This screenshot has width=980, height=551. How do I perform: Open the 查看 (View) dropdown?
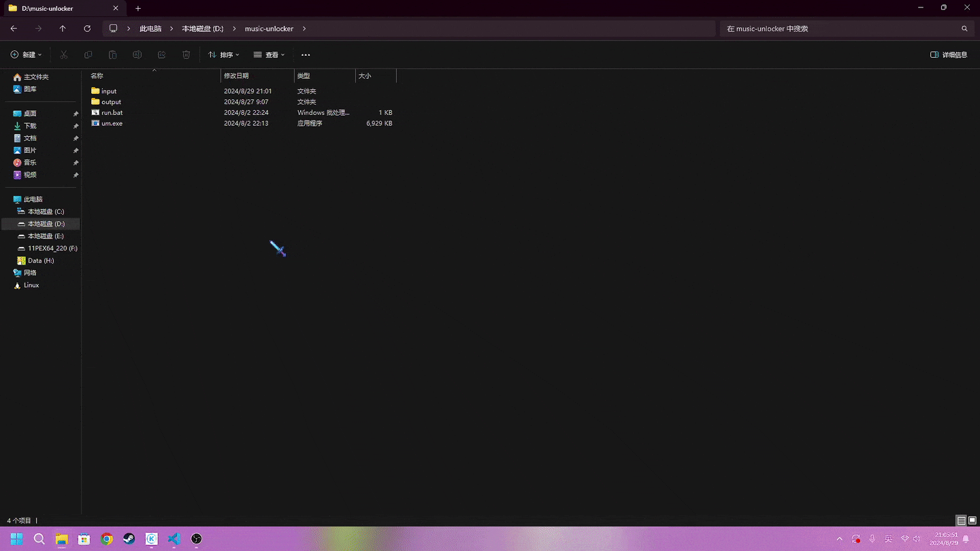tap(269, 55)
